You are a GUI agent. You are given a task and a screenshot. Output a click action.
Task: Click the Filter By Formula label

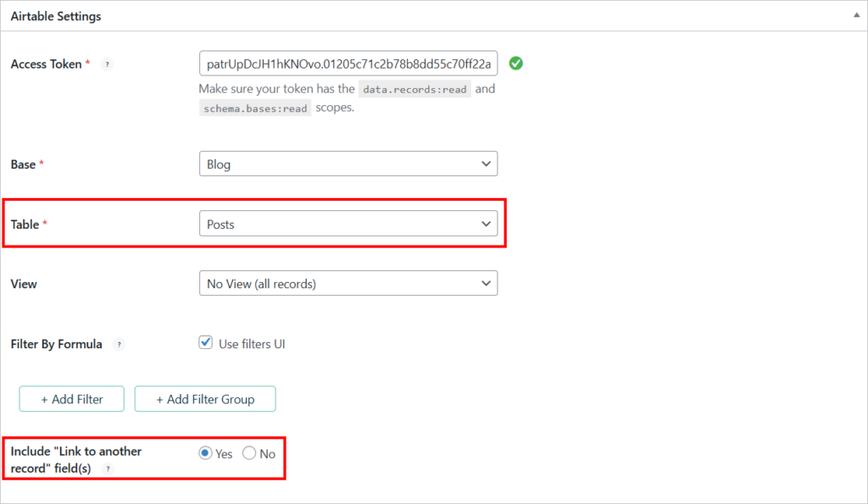[57, 344]
